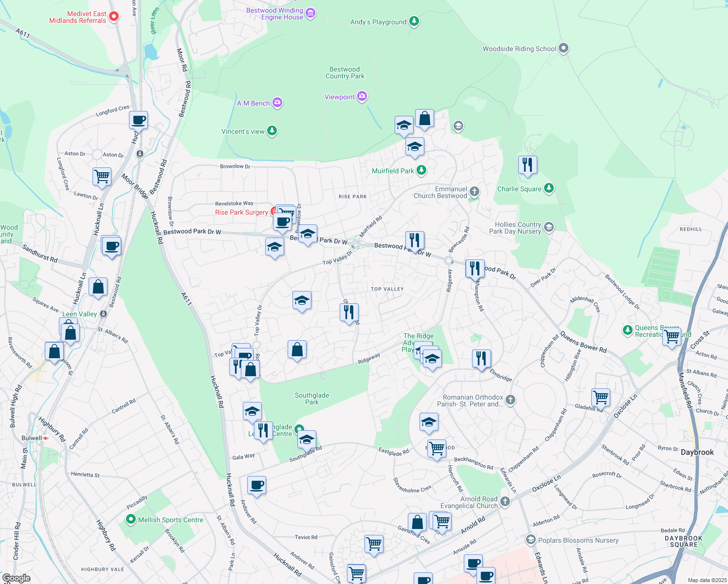Click the fork-and-knife icon on Bestwood Park Dr W

point(414,239)
